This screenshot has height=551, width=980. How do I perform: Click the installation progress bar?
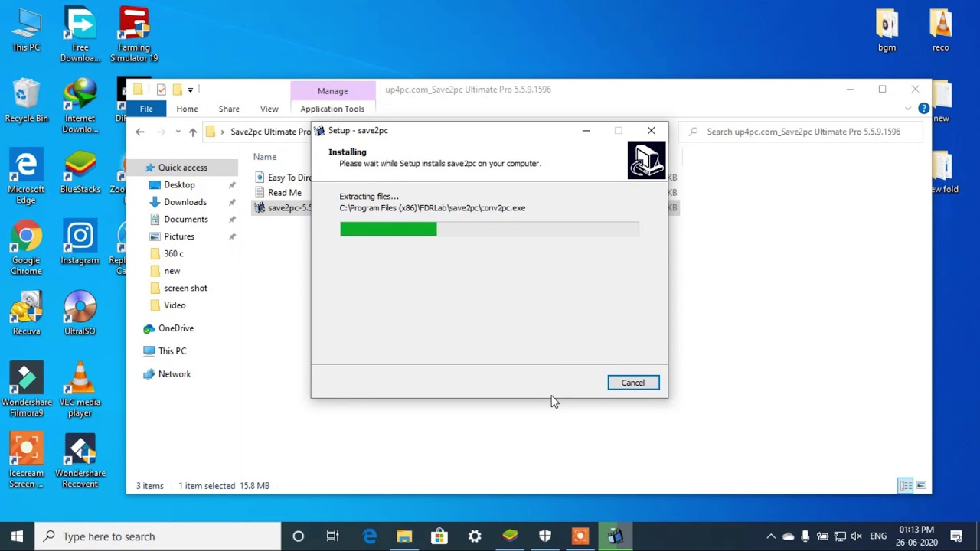pos(489,229)
